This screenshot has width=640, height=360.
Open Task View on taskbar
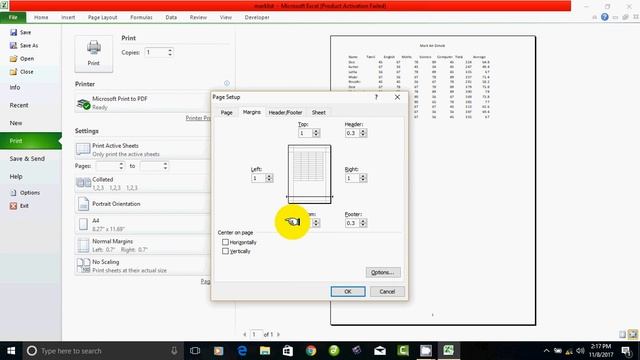click(x=195, y=351)
